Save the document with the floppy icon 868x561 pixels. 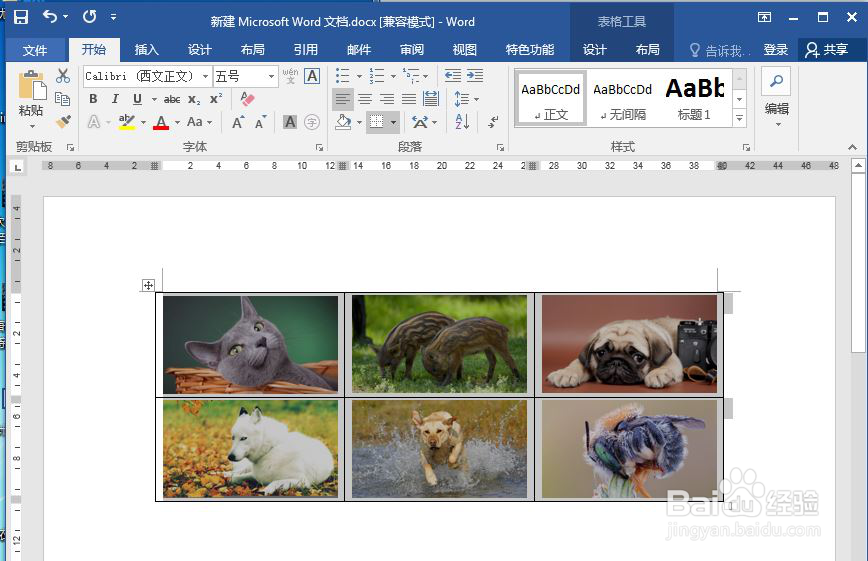(x=20, y=17)
